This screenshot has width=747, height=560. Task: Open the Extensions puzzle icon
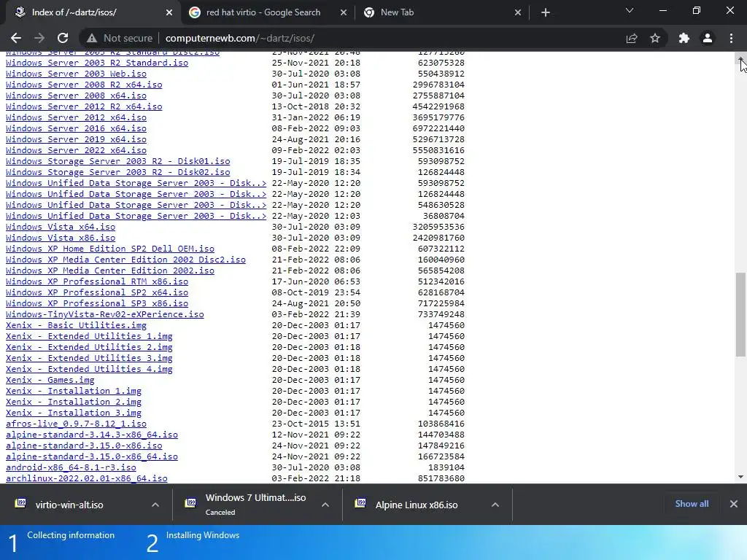(x=684, y=38)
